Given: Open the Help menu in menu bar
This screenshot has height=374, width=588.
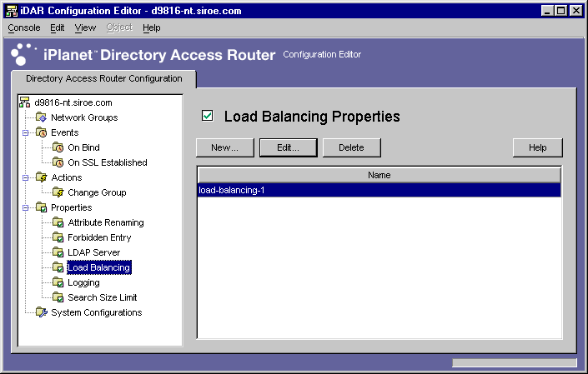Looking at the screenshot, I should (x=152, y=27).
